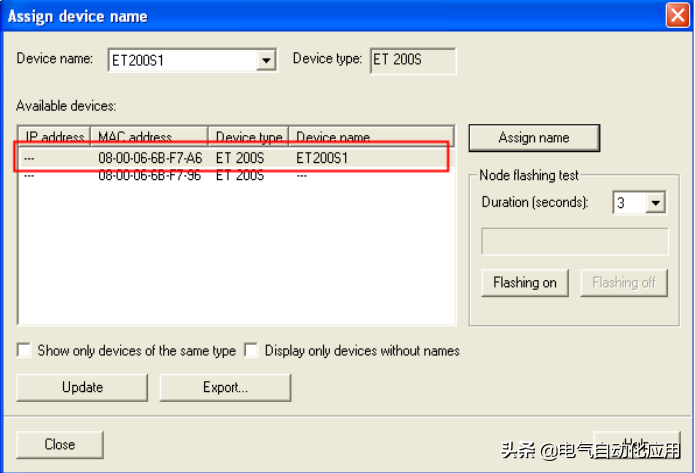The width and height of the screenshot is (695, 473).
Task: Click the node flashing progress bar
Action: point(575,242)
